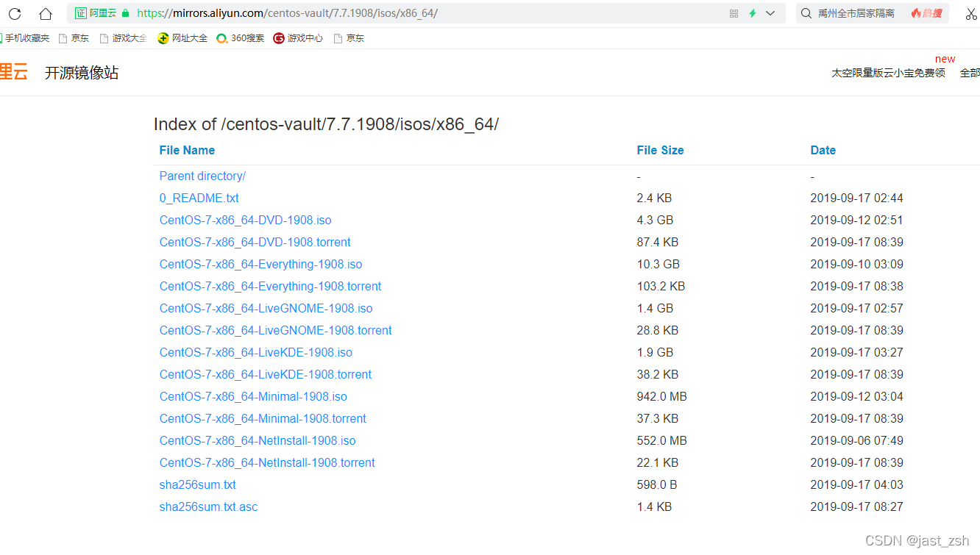Open 太空限量版云小宝免费领 promo link
The image size is (980, 555).
[x=888, y=73]
